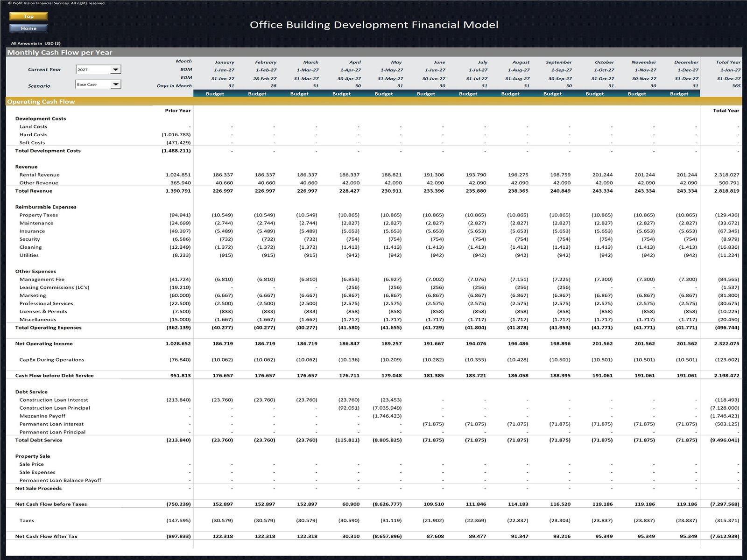Select the Budget header under January
Viewport: 747px width, 560px height.
point(215,94)
